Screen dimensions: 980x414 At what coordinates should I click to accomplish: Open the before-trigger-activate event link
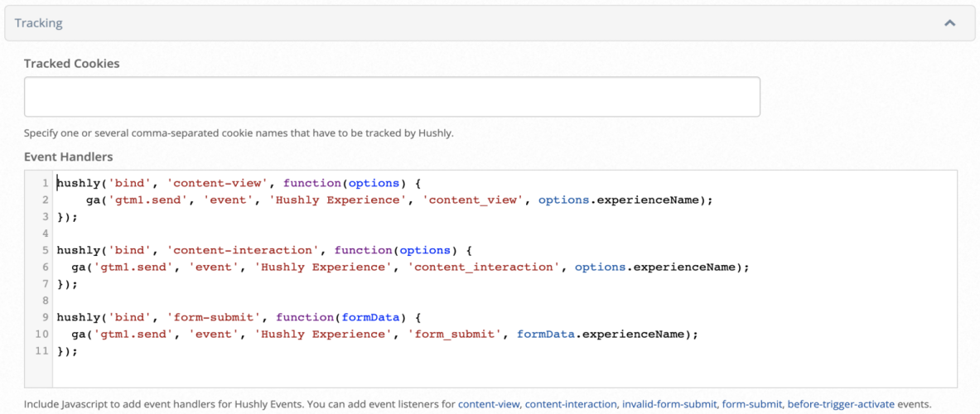[840, 404]
